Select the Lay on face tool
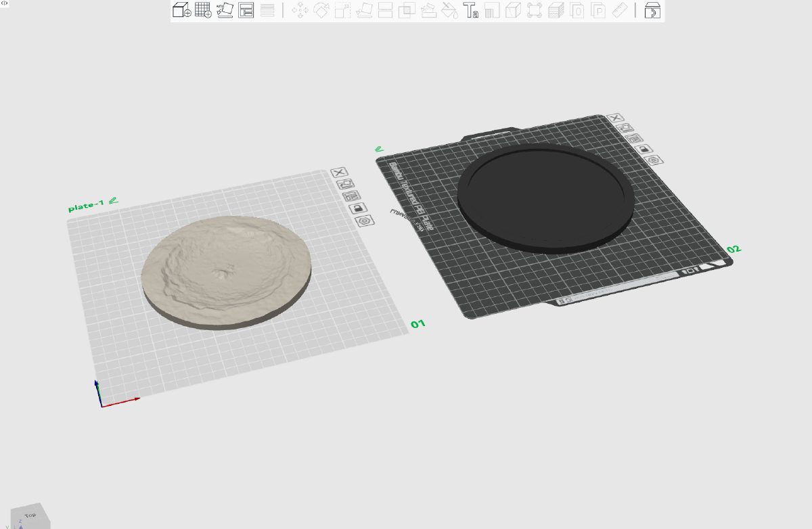Image resolution: width=812 pixels, height=529 pixels. click(364, 10)
